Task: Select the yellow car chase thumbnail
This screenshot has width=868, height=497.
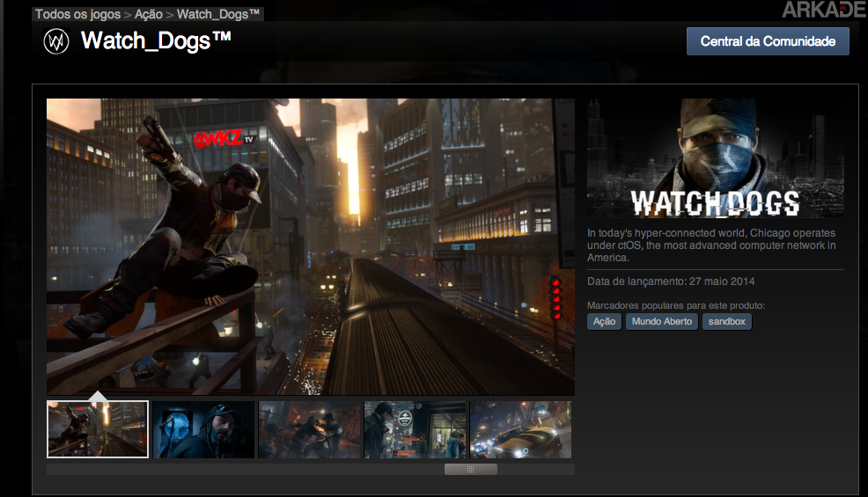Action: coord(520,429)
